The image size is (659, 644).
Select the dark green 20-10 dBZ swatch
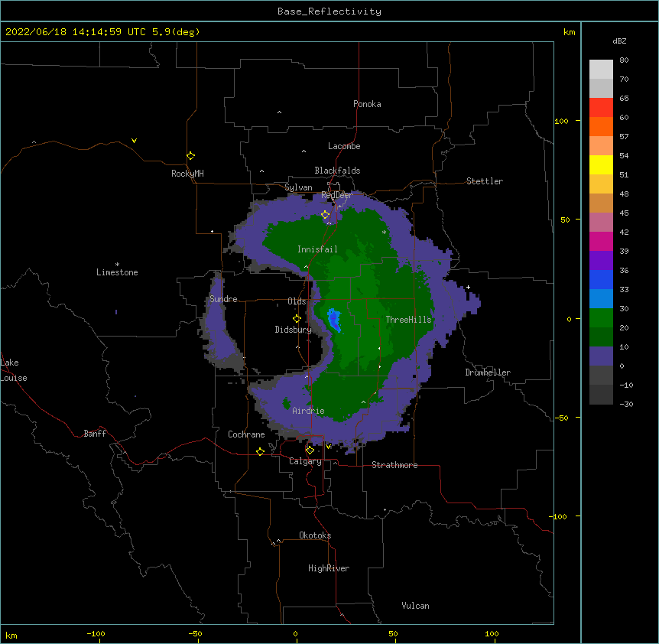(601, 337)
